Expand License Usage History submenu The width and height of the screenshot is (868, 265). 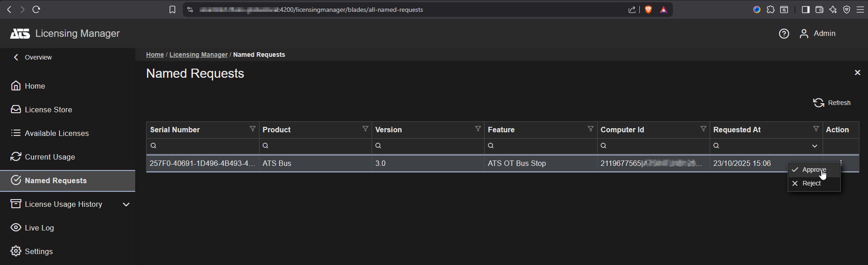click(126, 204)
